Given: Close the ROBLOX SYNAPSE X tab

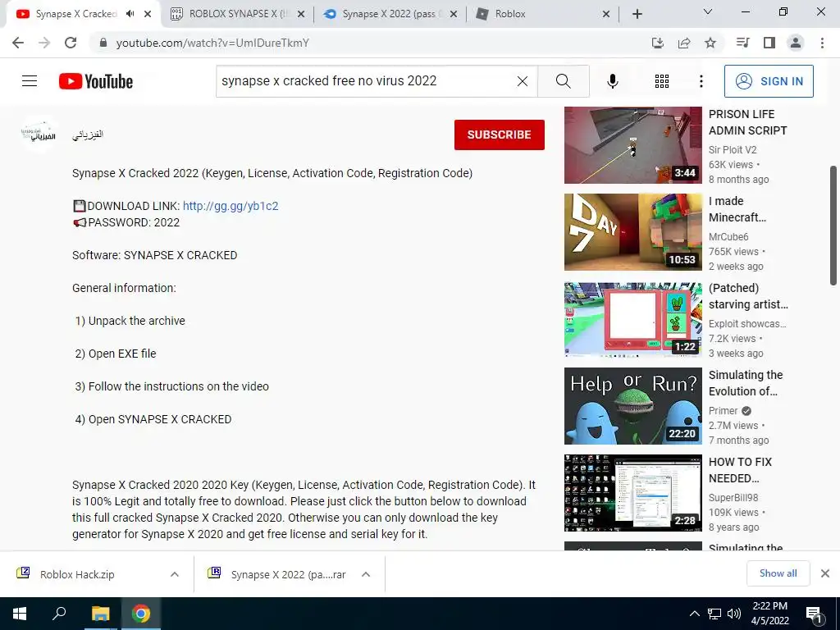Looking at the screenshot, I should 301,14.
